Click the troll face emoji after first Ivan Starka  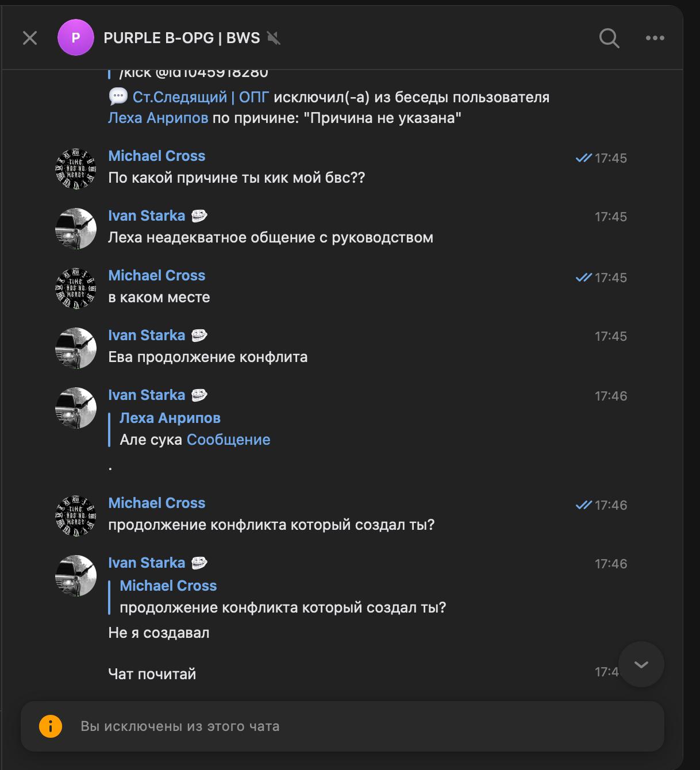coord(199,216)
